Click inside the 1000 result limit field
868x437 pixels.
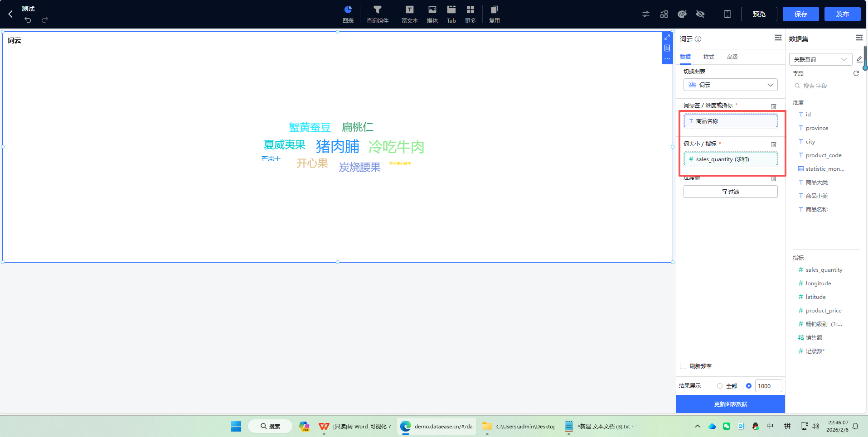point(768,386)
